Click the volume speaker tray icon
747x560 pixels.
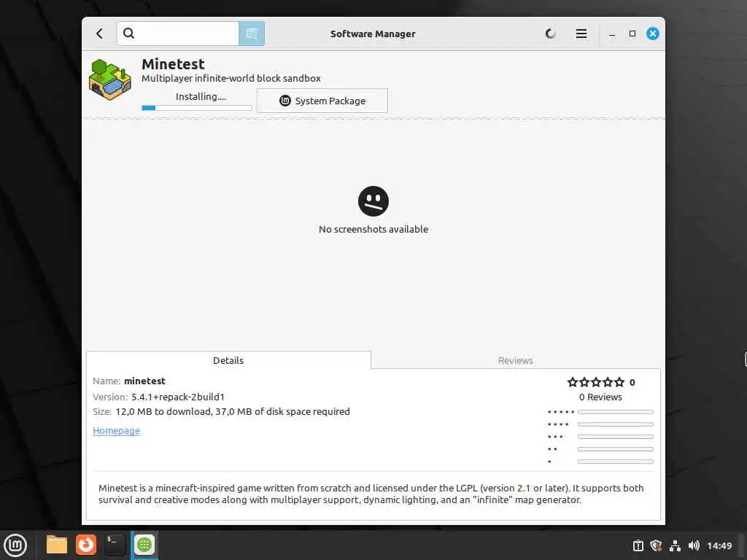pyautogui.click(x=694, y=545)
